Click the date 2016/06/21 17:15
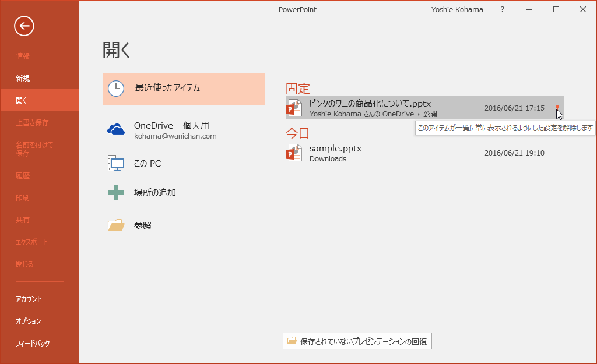Screen dimensions: 597x364 pyautogui.click(x=514, y=108)
